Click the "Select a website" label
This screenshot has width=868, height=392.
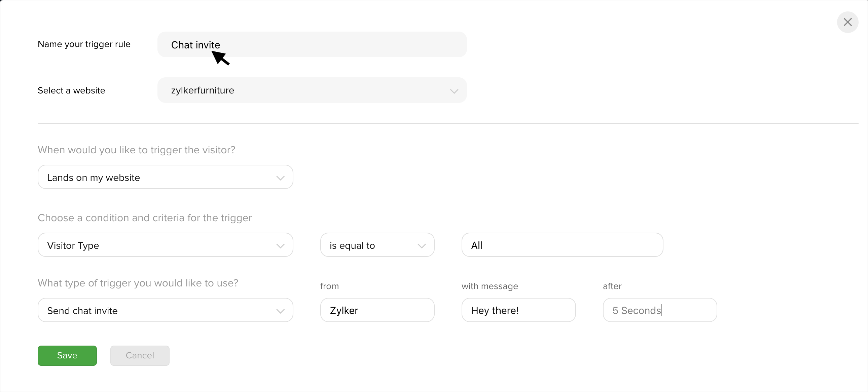(x=71, y=90)
